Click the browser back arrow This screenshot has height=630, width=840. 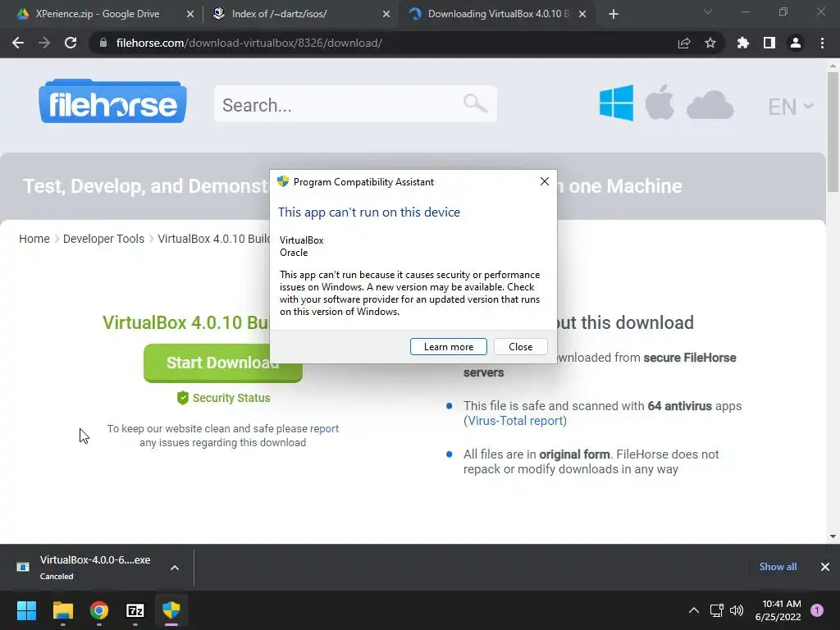pos(18,43)
